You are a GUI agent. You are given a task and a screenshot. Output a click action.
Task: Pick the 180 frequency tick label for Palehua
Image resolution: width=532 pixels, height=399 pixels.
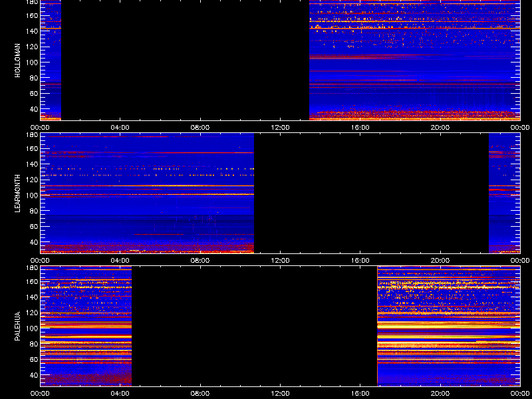[x=33, y=268]
